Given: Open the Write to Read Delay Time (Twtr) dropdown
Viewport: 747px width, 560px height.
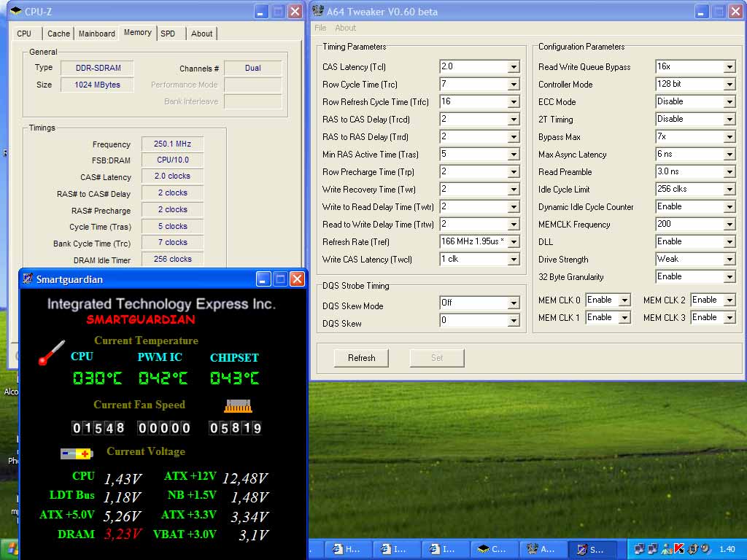Looking at the screenshot, I should [514, 207].
